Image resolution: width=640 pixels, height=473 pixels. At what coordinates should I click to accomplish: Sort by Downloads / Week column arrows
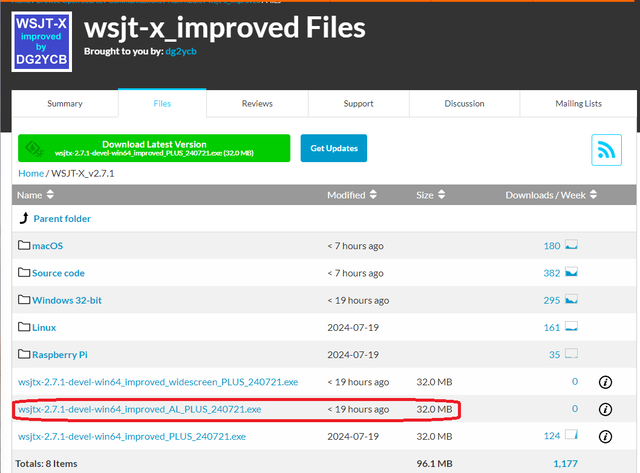coord(593,195)
